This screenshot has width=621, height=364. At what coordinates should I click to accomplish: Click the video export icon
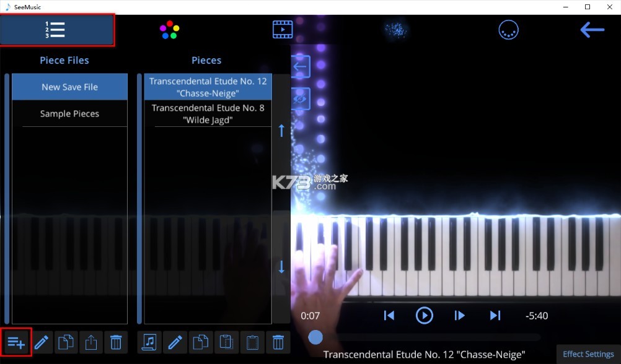coord(283,28)
